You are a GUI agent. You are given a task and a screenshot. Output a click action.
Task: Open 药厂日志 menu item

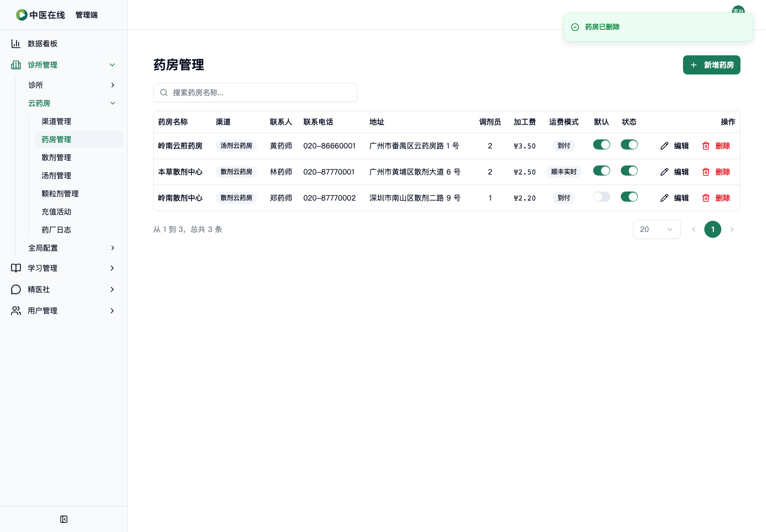[80, 230]
